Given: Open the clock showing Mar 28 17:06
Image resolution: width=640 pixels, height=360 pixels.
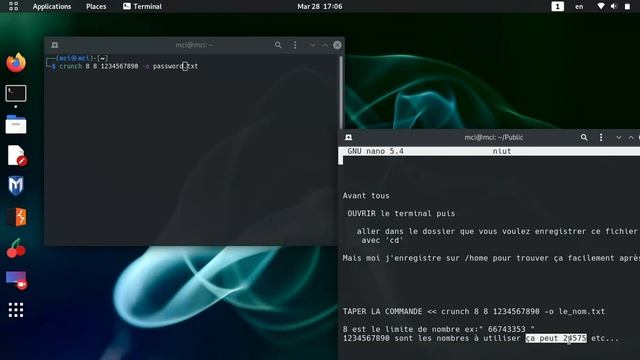Looking at the screenshot, I should click(x=320, y=7).
